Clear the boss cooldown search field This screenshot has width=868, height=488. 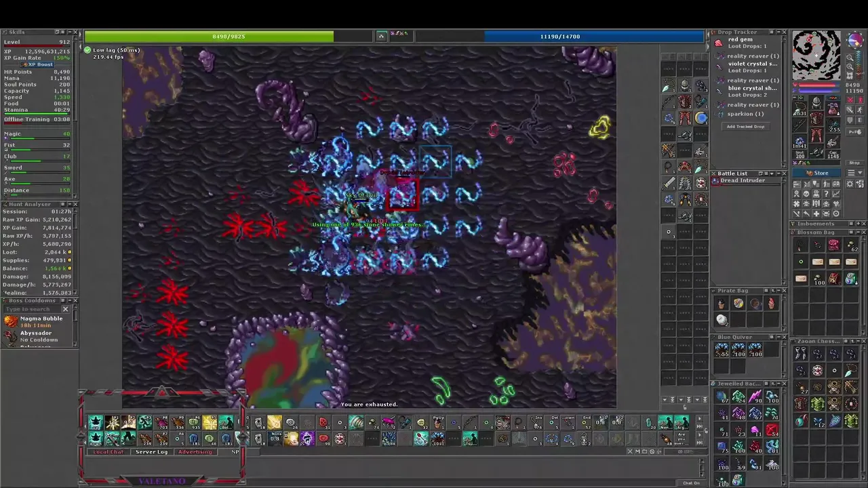(x=66, y=309)
